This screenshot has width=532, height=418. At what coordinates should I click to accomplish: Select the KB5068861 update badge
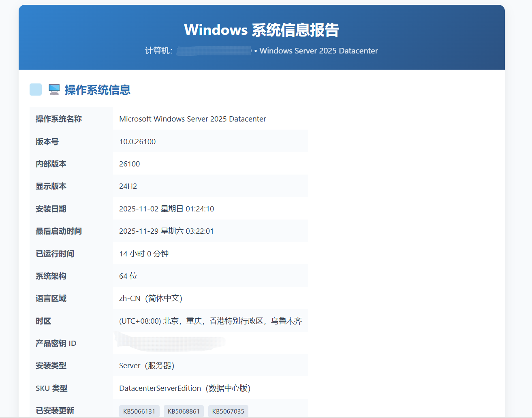(184, 411)
